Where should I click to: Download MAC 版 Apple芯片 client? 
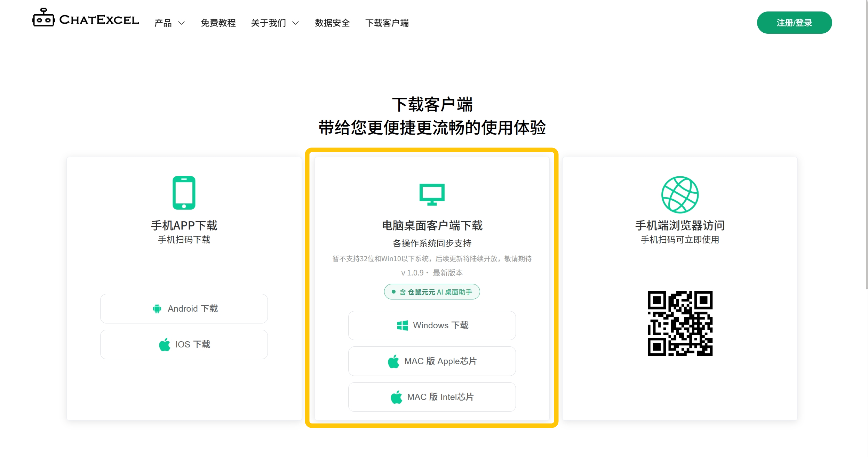[432, 361]
